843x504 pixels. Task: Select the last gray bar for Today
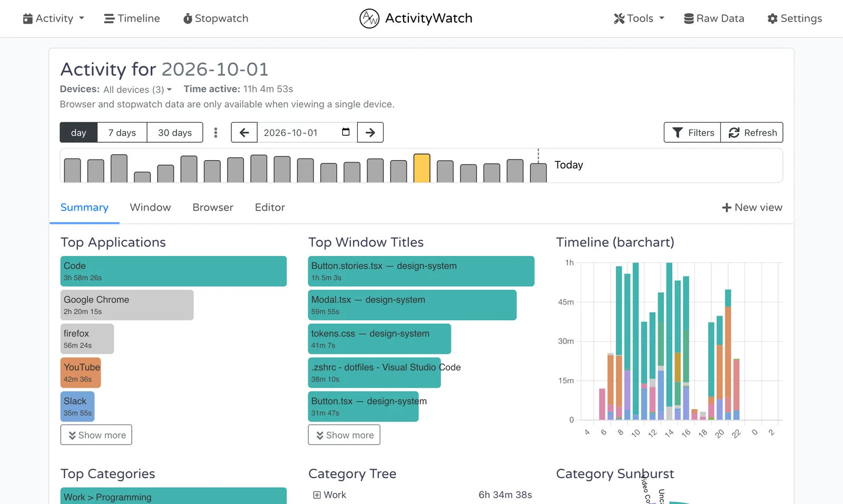point(538,173)
